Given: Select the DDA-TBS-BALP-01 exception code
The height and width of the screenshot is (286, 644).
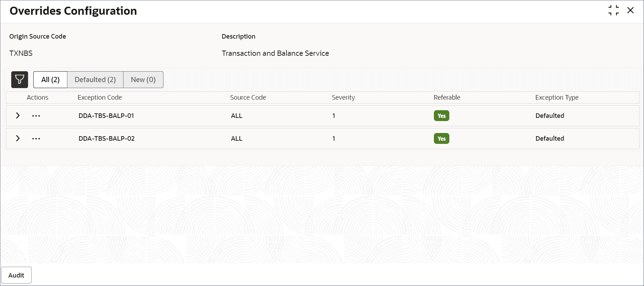Looking at the screenshot, I should tap(106, 116).
